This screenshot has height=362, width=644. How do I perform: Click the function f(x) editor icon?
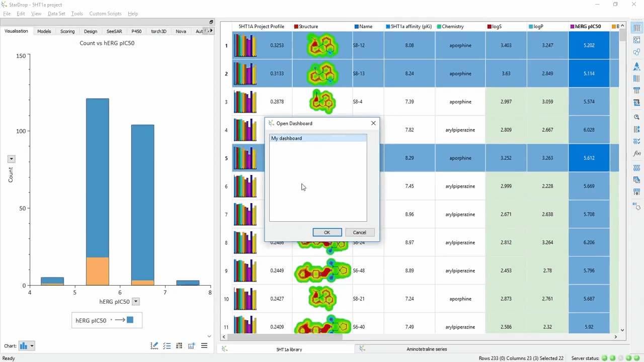636,153
